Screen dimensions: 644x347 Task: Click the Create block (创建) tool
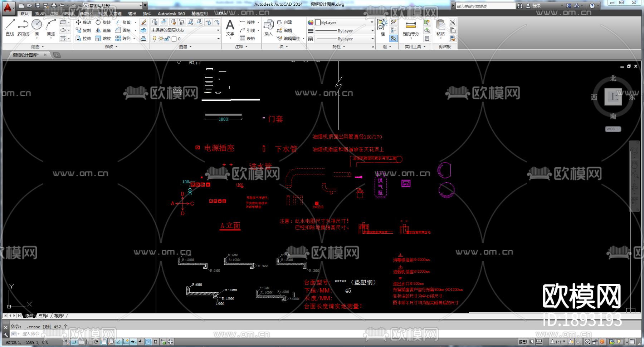click(x=284, y=22)
